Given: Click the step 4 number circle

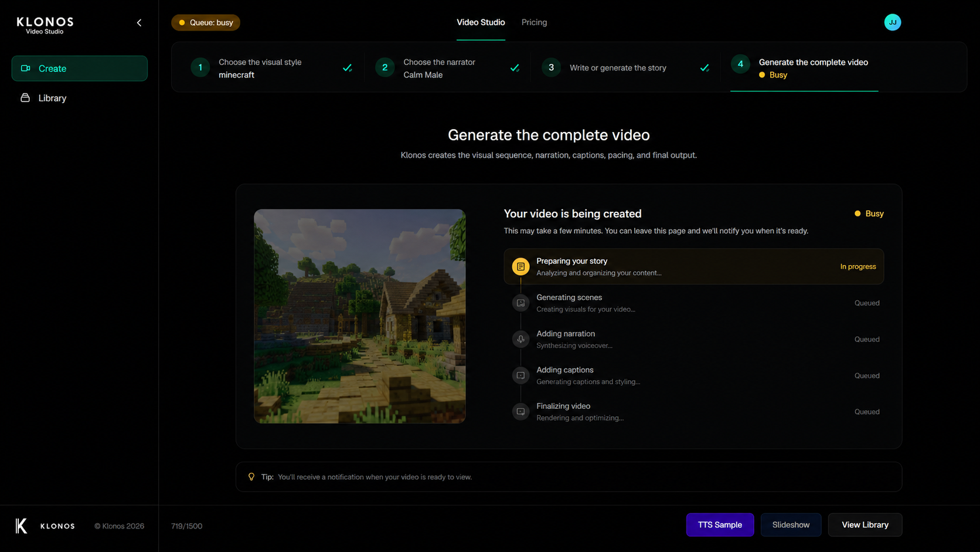Looking at the screenshot, I should 740,65.
